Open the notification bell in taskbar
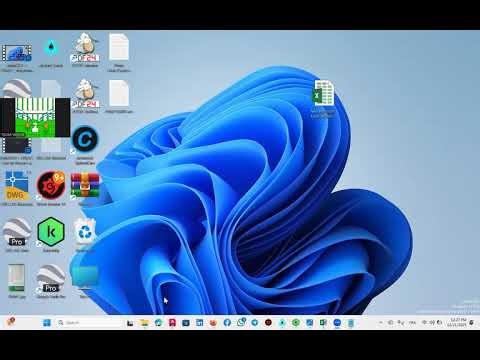480x360 pixels. tap(472, 323)
